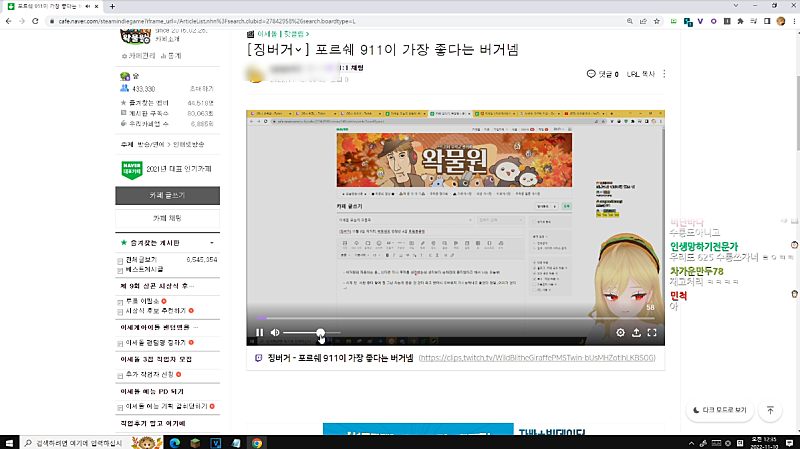
Task: Click the Windows taskbar search box
Action: [78, 441]
